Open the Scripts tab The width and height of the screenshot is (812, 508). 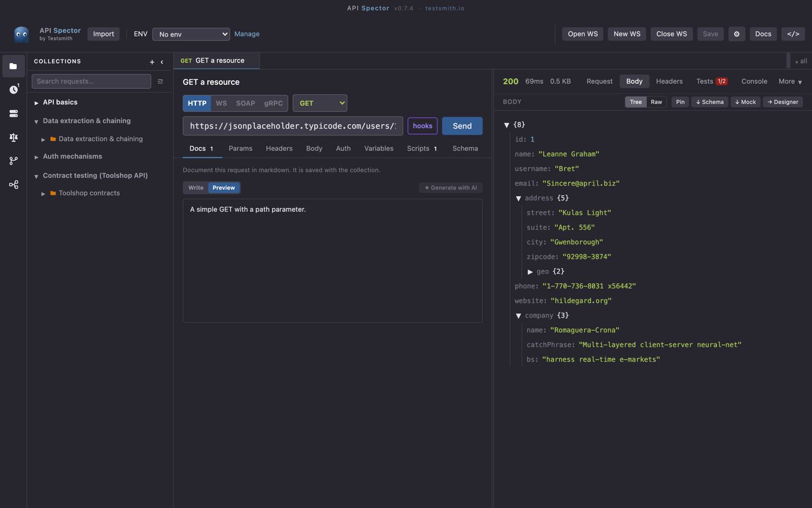click(x=422, y=148)
